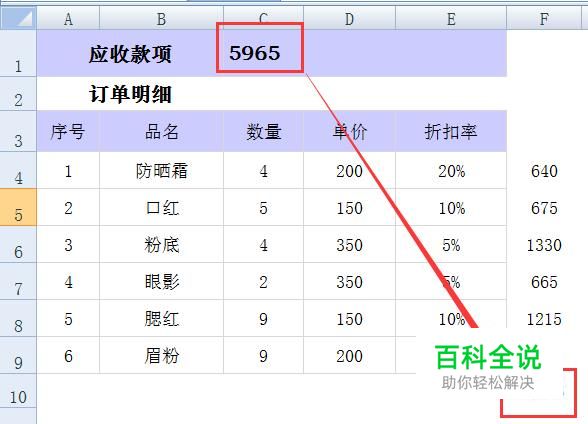Click serial number 1 cell
The width and height of the screenshot is (588, 424).
tap(68, 170)
